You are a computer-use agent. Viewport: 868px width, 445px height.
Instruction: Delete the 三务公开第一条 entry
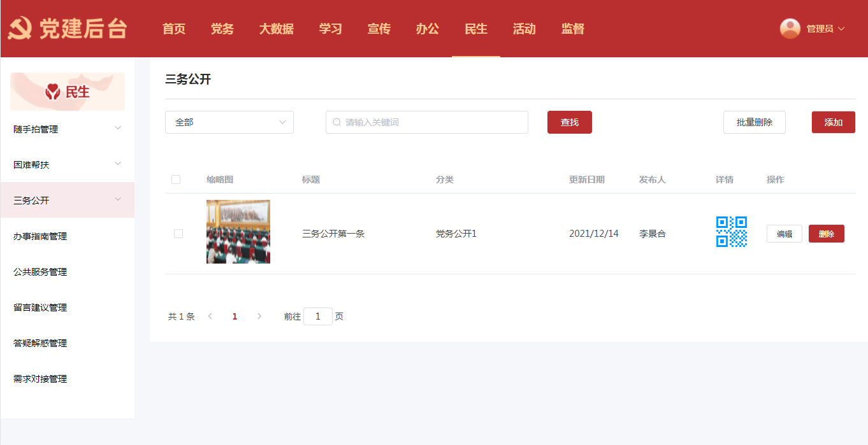tap(826, 234)
